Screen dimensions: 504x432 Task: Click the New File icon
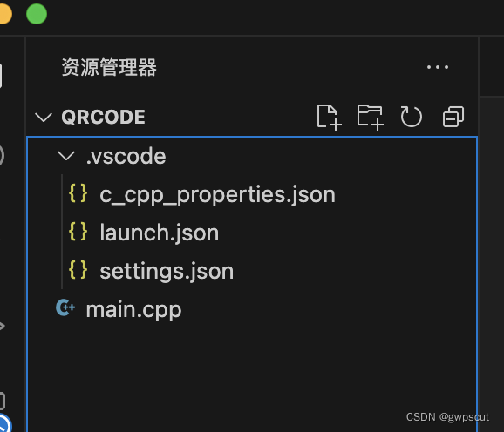pos(329,118)
